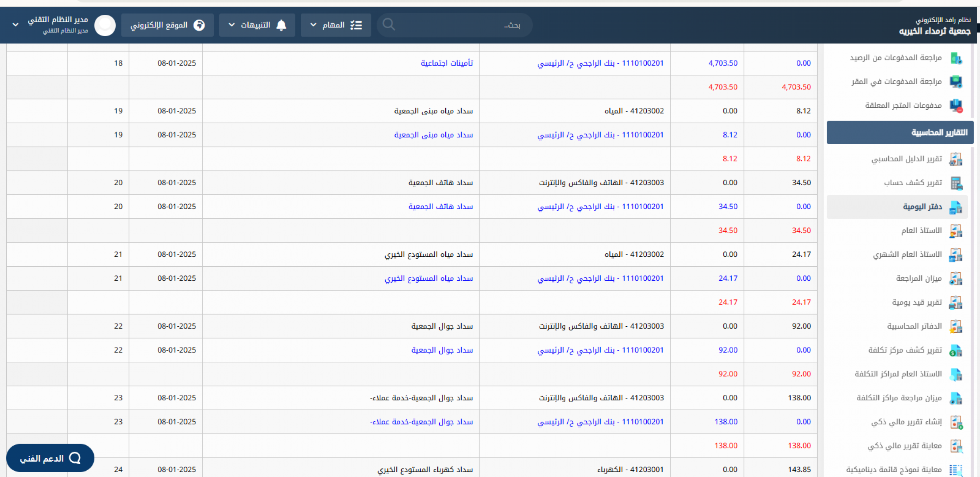Viewport: 980px width, 477px height.
Task: Click black سداد كهرباء المستودع الخيري description
Action: click(425, 469)
